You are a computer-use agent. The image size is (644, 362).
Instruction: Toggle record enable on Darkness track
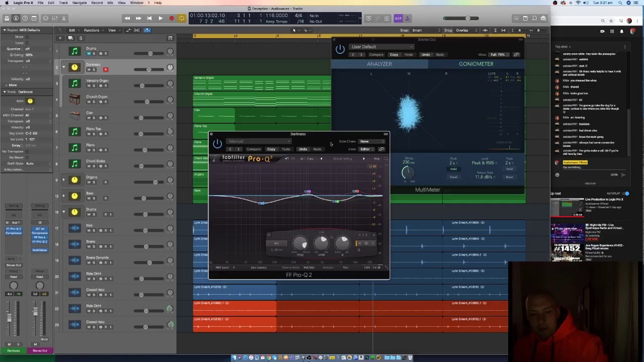coord(106,69)
